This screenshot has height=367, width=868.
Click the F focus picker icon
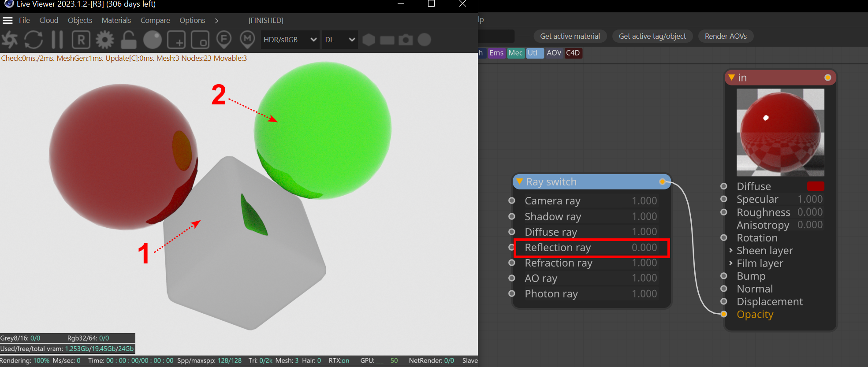click(224, 40)
